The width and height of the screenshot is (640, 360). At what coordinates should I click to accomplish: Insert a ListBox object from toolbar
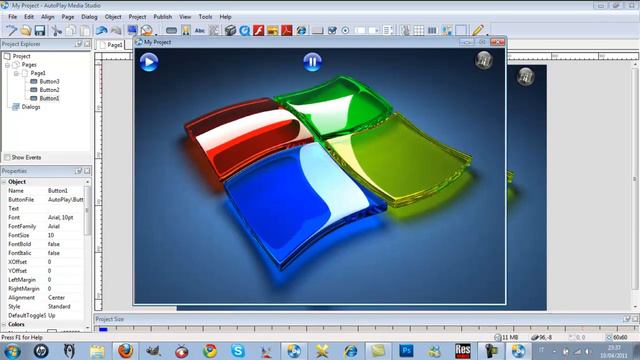click(x=388, y=31)
